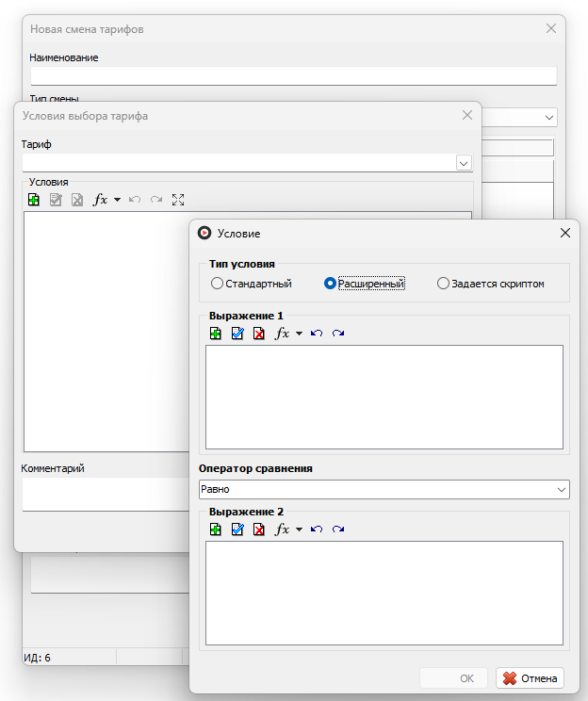
Task: Click the delete red-X icon in Выражение 2
Action: click(259, 530)
